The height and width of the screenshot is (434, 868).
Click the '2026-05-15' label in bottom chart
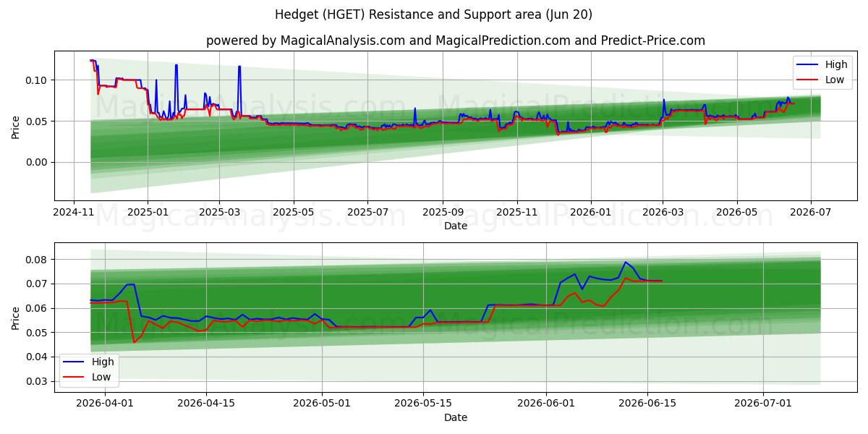(x=423, y=404)
